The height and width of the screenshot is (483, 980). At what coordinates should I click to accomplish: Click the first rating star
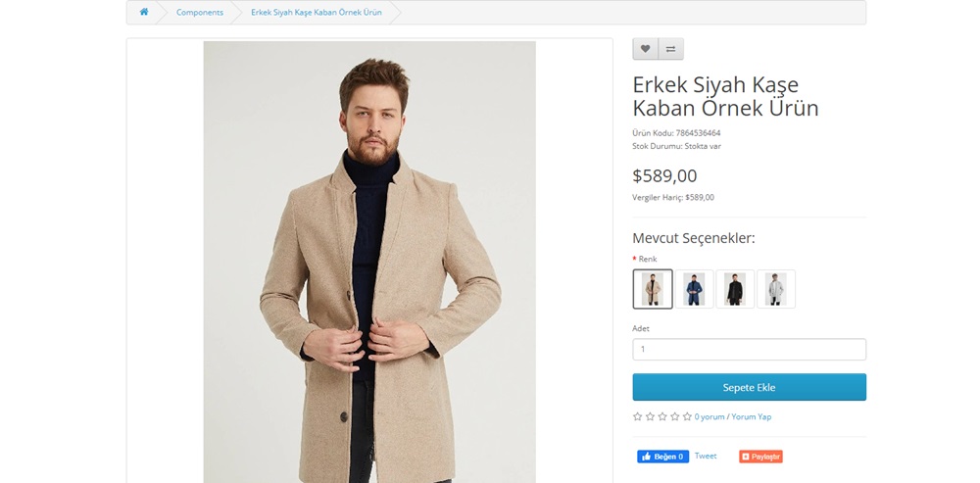(638, 416)
